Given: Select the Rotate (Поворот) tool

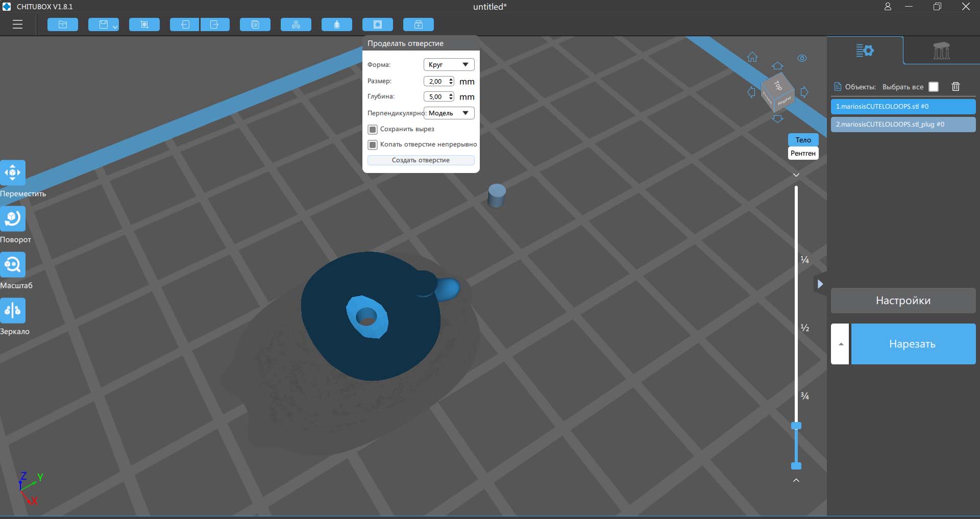Looking at the screenshot, I should pyautogui.click(x=13, y=218).
